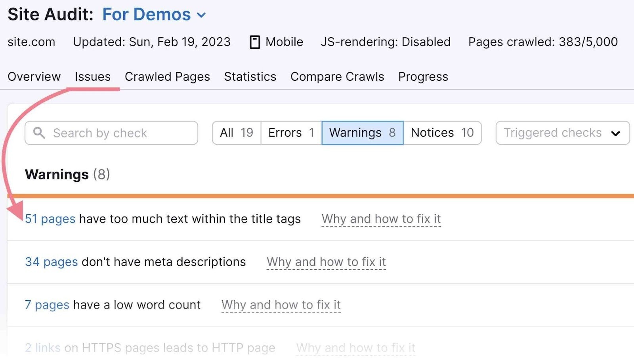The image size is (634, 364).
Task: Switch to the Overview tab
Action: [34, 76]
